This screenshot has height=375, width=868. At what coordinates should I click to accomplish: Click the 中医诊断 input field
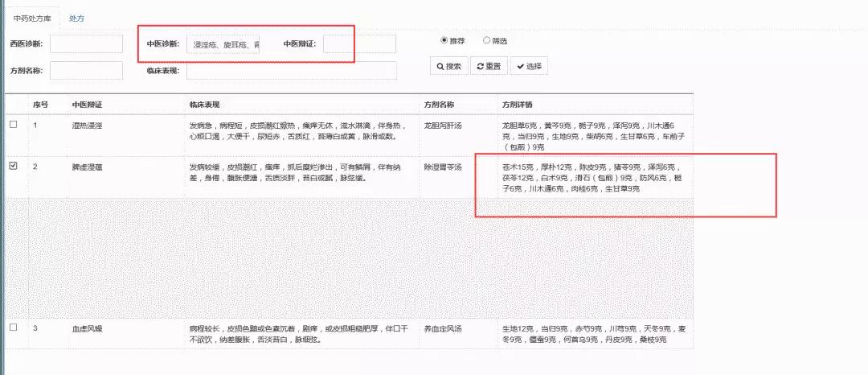click(x=223, y=44)
